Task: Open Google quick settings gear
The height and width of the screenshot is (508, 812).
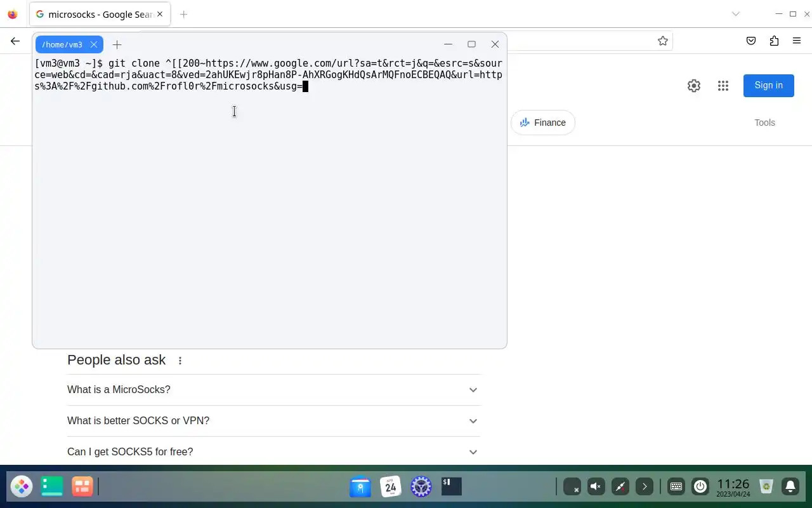Action: click(694, 86)
